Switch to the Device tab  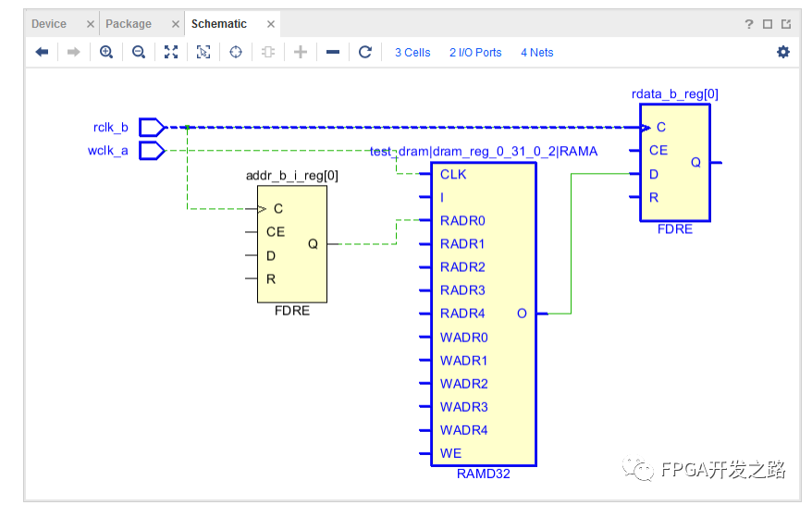(49, 24)
